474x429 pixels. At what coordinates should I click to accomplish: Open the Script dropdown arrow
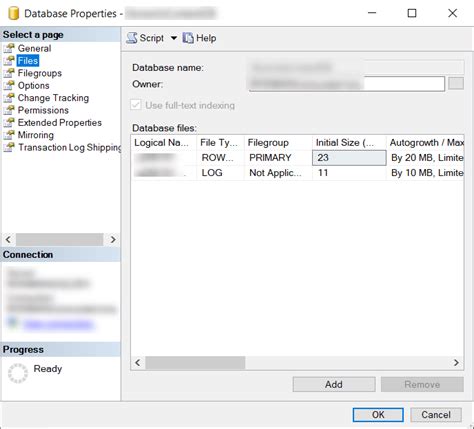pyautogui.click(x=174, y=38)
